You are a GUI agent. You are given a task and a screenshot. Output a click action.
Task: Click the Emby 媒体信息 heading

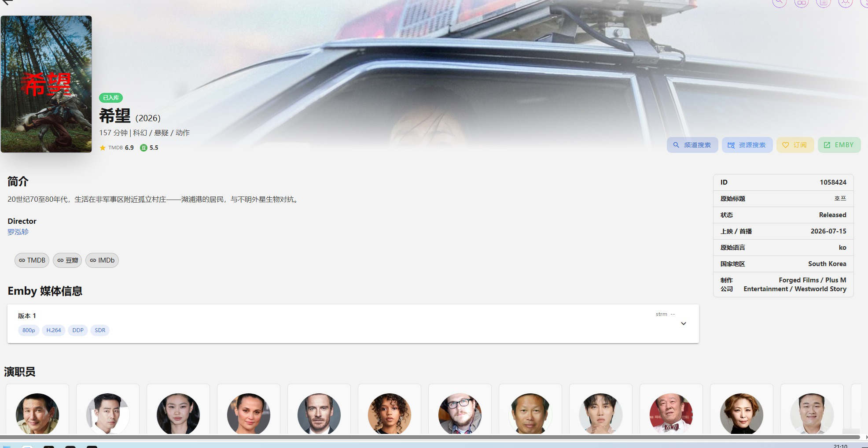pyautogui.click(x=45, y=291)
